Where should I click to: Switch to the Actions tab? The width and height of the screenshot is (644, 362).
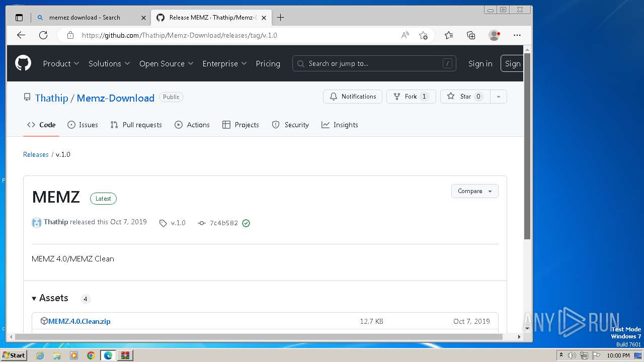pyautogui.click(x=192, y=125)
